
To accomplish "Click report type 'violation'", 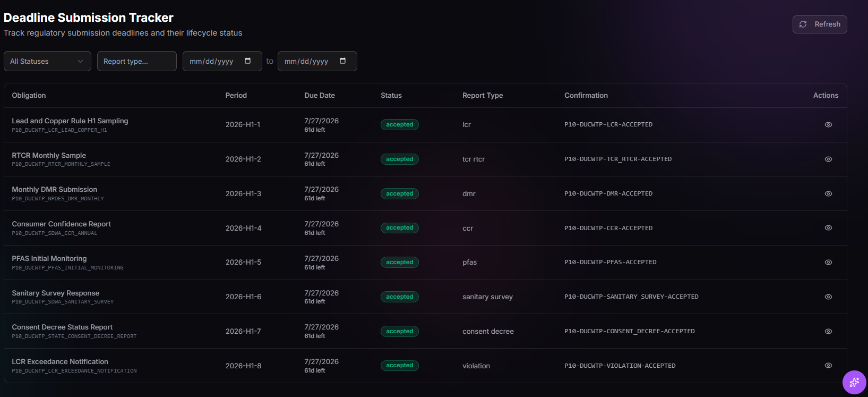I will tap(476, 366).
